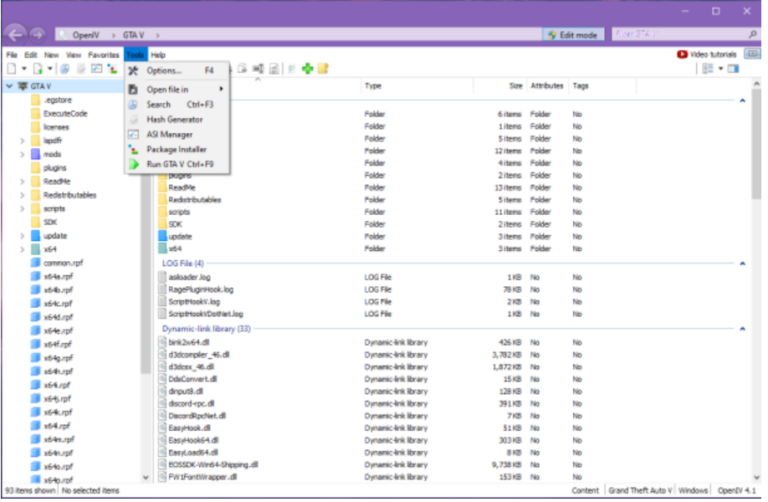Image resolution: width=768 pixels, height=502 pixels.
Task: Click the yellow folder toolbar icon
Action: (x=323, y=69)
